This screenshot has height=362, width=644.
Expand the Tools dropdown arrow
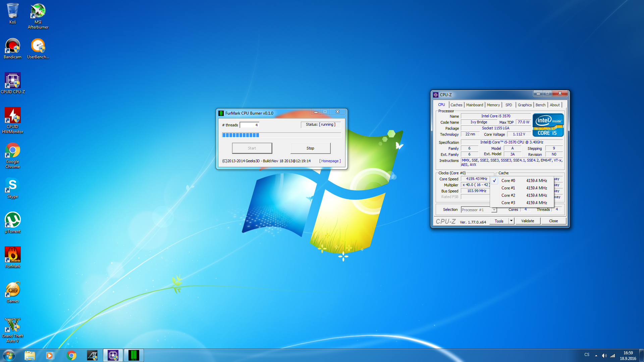(x=511, y=221)
